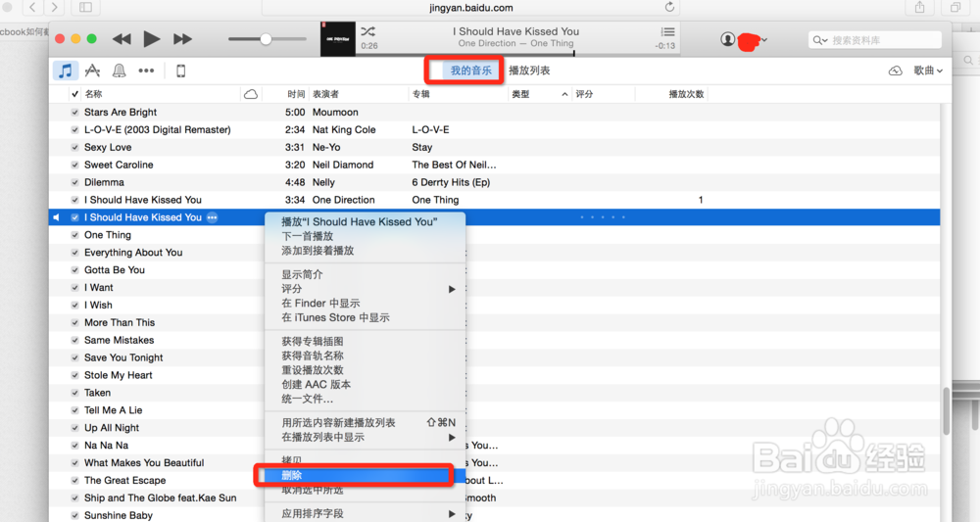
Task: Click the cloud column header icon
Action: tap(251, 94)
